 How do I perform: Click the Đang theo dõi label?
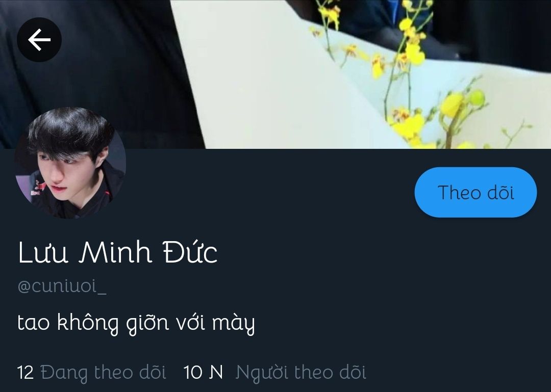[103, 373]
